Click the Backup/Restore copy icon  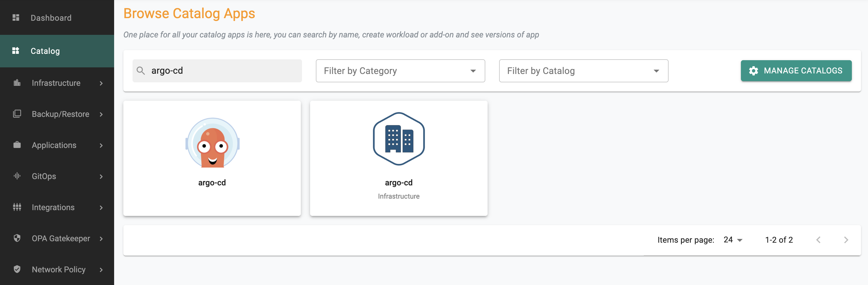(x=17, y=114)
